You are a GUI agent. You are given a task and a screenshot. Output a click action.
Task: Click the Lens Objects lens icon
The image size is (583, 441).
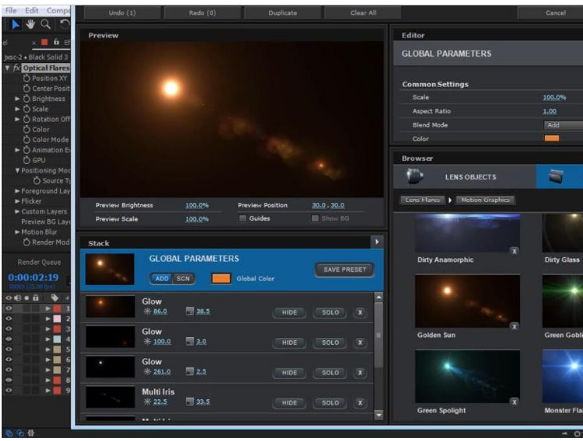[414, 176]
